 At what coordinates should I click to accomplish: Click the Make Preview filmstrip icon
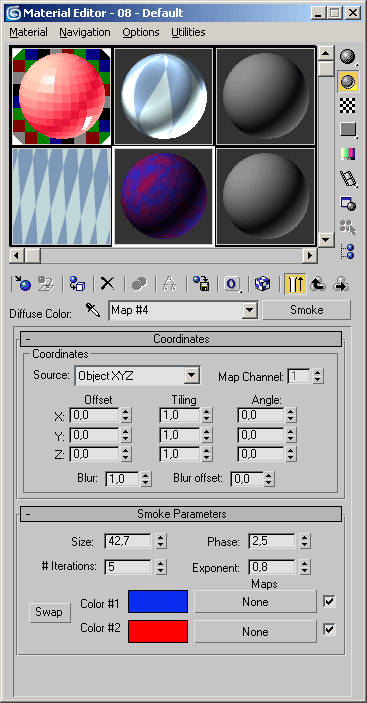pyautogui.click(x=348, y=178)
